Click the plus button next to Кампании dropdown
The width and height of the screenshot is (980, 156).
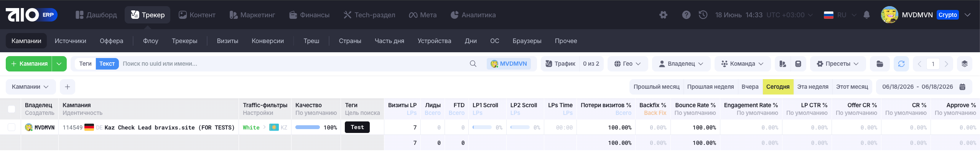pos(68,87)
